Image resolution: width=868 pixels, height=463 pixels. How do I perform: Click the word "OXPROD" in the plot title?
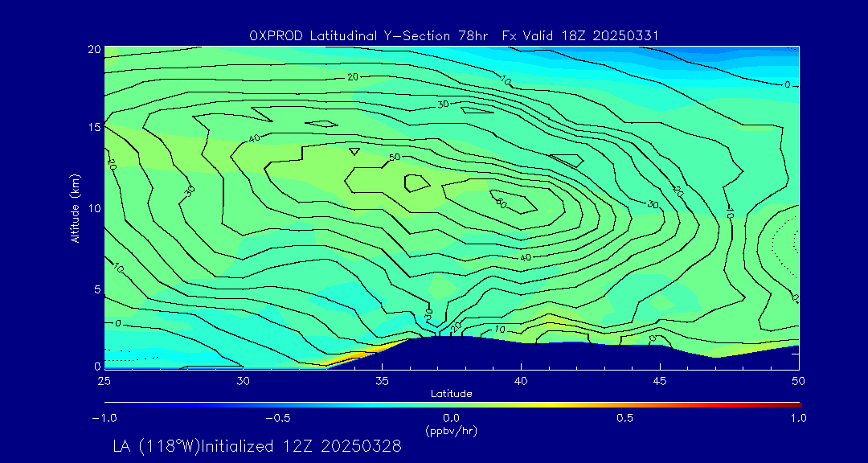277,36
